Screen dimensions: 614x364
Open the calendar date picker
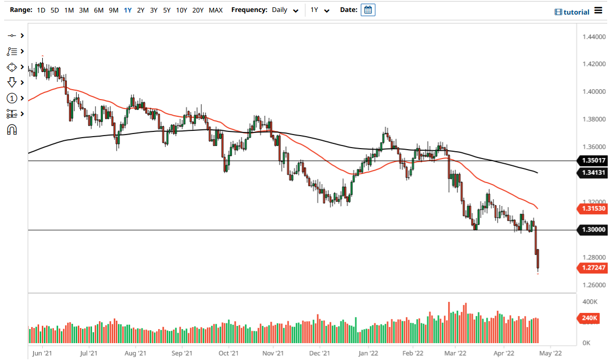point(368,9)
